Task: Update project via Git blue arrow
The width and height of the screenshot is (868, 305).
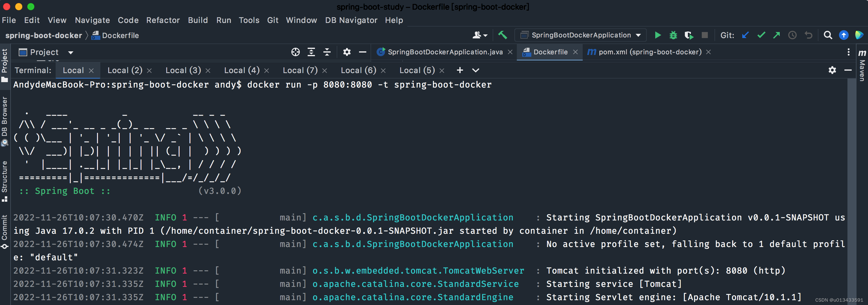Action: (x=745, y=35)
